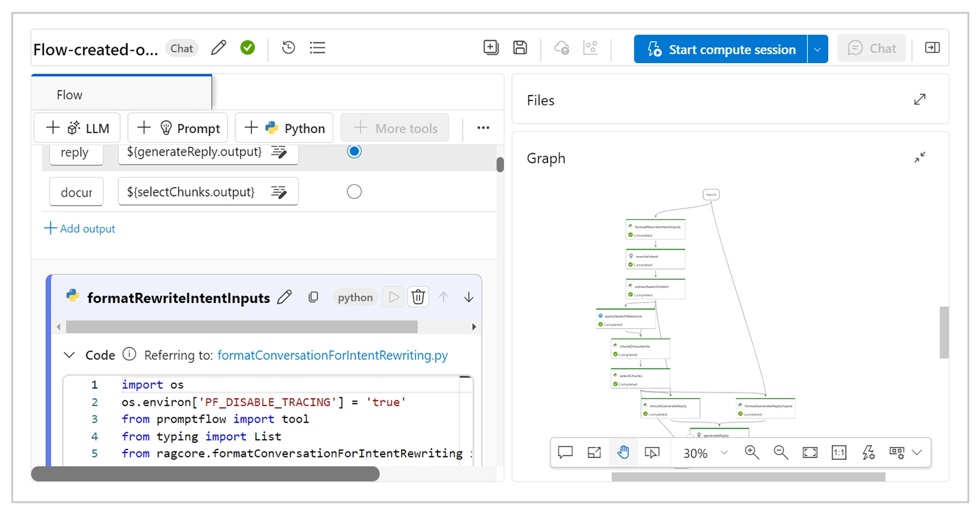Reset the graph zoom to 1:1
Image resolution: width=980 pixels, height=515 pixels.
[839, 453]
